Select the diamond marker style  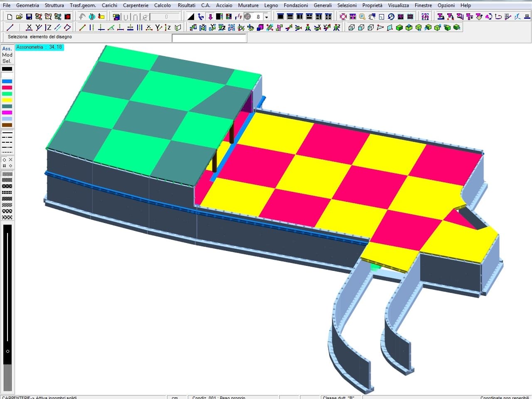11,166
